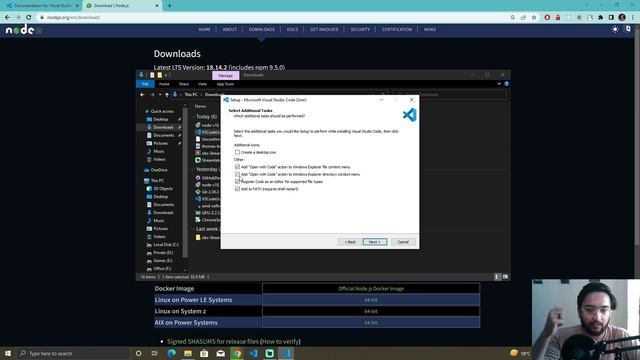Viewport: 640px width, 360px height.
Task: Switch File Explorer to details view icon
Action: pyautogui.click(x=497, y=277)
